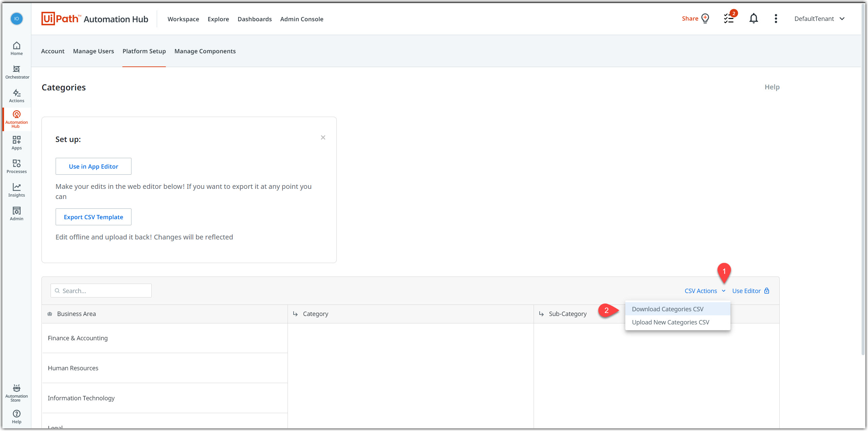Click the Categories page heading
Image resolution: width=868 pixels, height=431 pixels.
64,87
